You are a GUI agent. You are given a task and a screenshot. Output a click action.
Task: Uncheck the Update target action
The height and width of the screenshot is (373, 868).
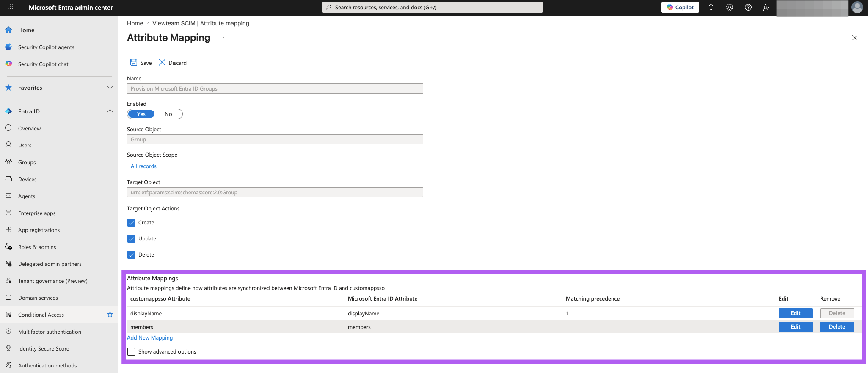click(131, 239)
